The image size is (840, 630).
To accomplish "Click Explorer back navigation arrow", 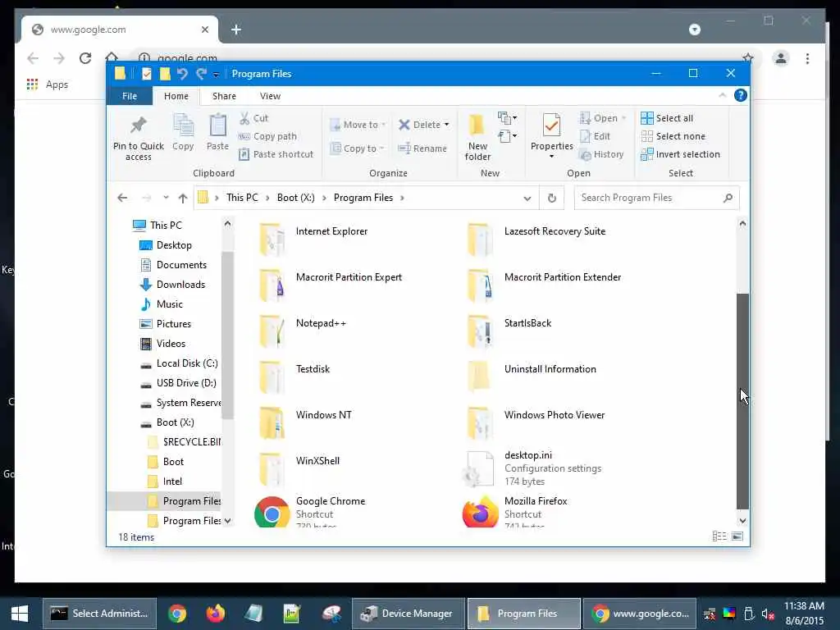I will pyautogui.click(x=122, y=198).
